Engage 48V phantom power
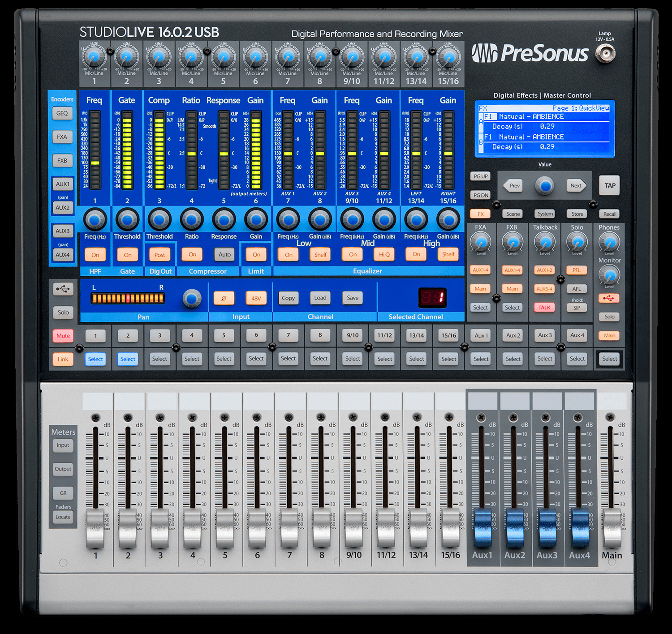This screenshot has height=634, width=672. click(255, 298)
